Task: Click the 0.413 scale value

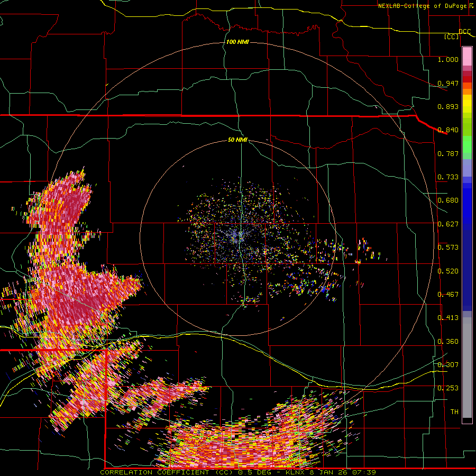Action: (x=448, y=318)
